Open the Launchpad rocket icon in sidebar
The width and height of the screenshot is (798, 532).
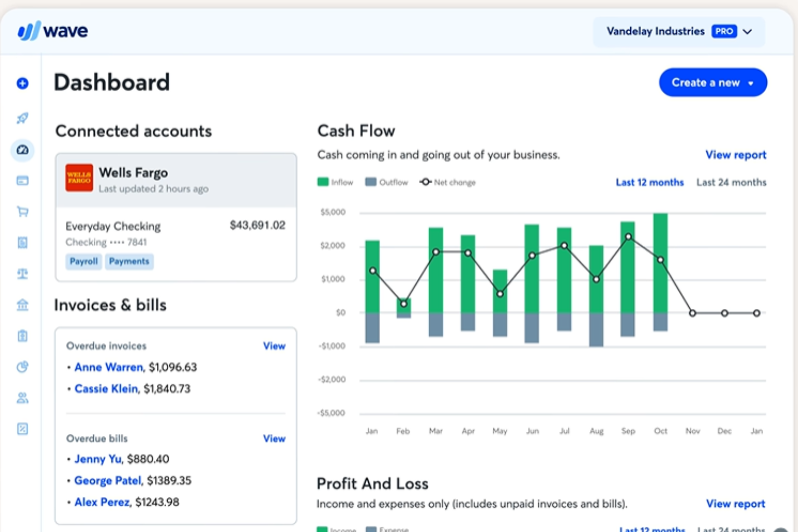(22, 118)
